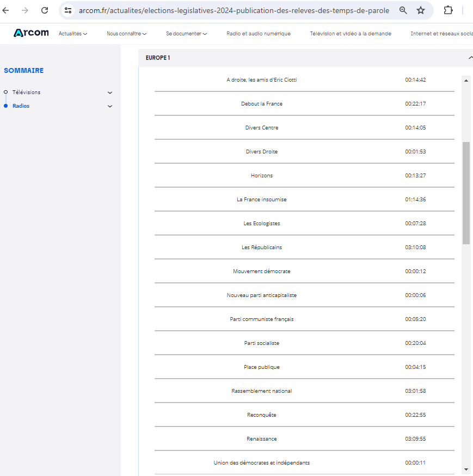Click the table scrollbar down arrow
The image size is (473, 476).
[466, 469]
